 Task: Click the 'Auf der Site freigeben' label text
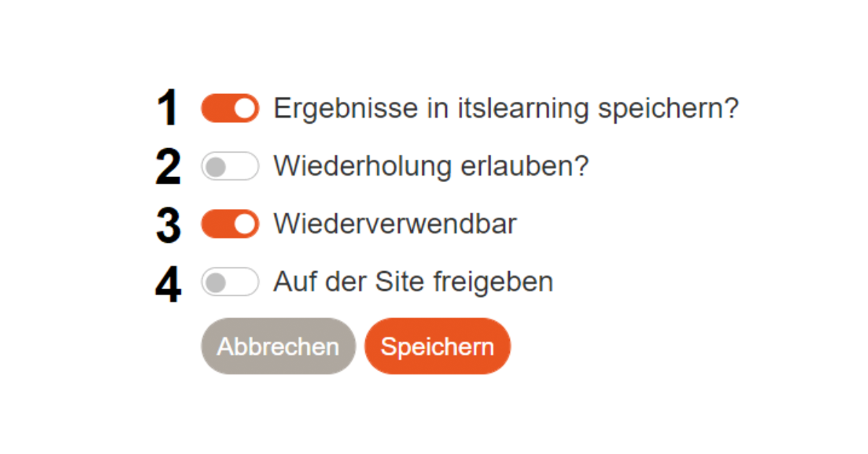tap(413, 282)
